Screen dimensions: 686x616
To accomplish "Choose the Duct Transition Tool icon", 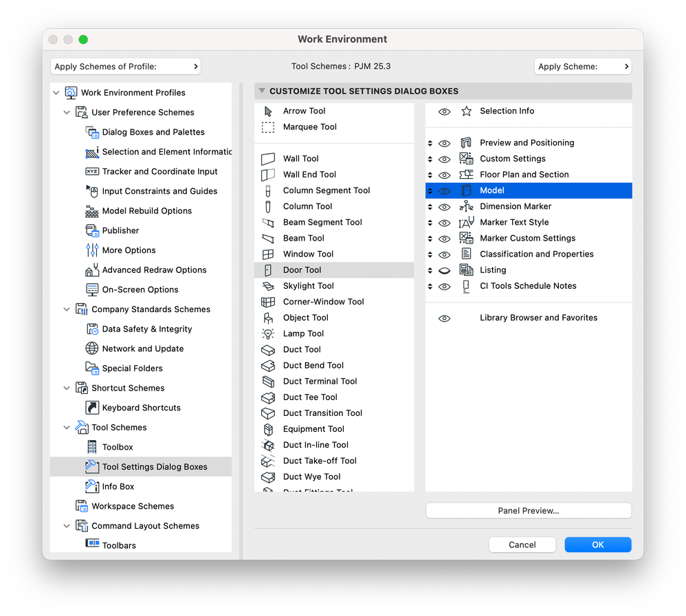I will [268, 413].
